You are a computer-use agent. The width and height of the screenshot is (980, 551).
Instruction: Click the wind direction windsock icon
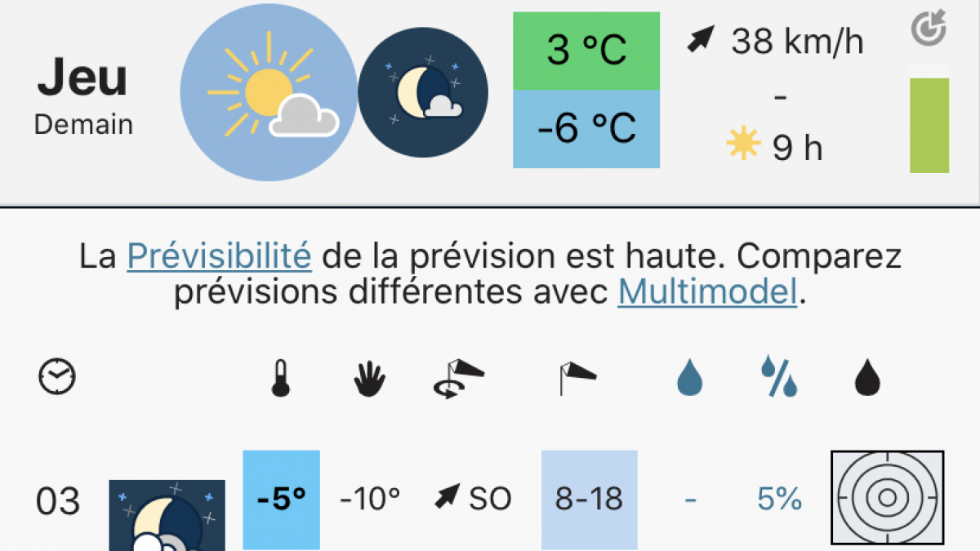[458, 379]
